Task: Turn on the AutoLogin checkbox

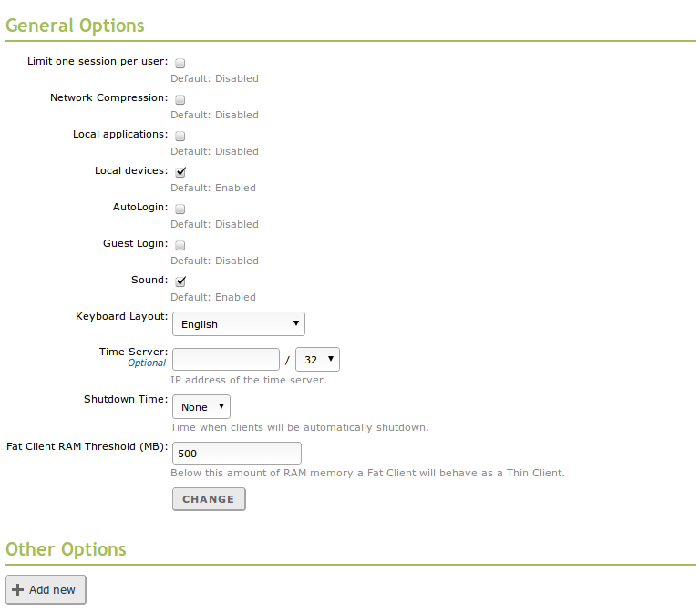Action: [x=180, y=209]
